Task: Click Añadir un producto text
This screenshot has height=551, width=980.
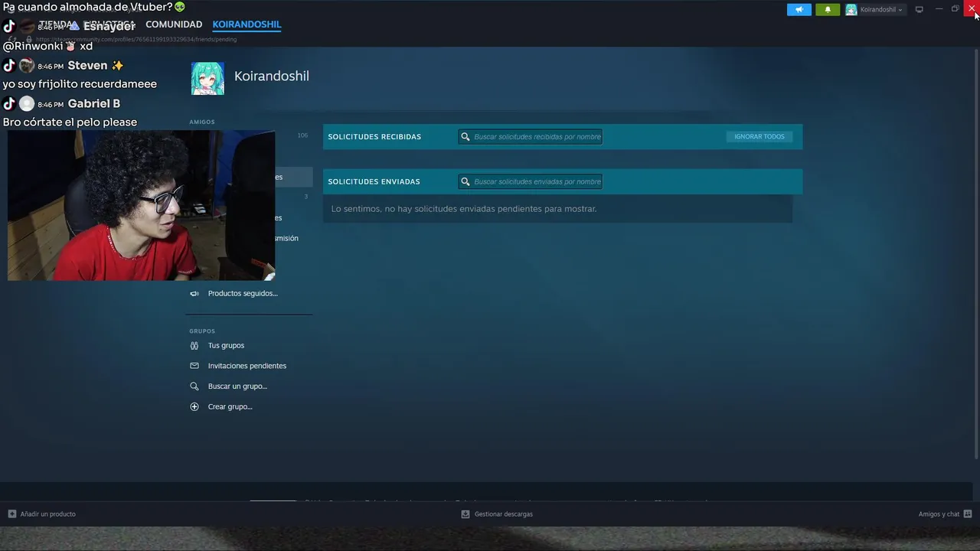Action: (x=48, y=514)
